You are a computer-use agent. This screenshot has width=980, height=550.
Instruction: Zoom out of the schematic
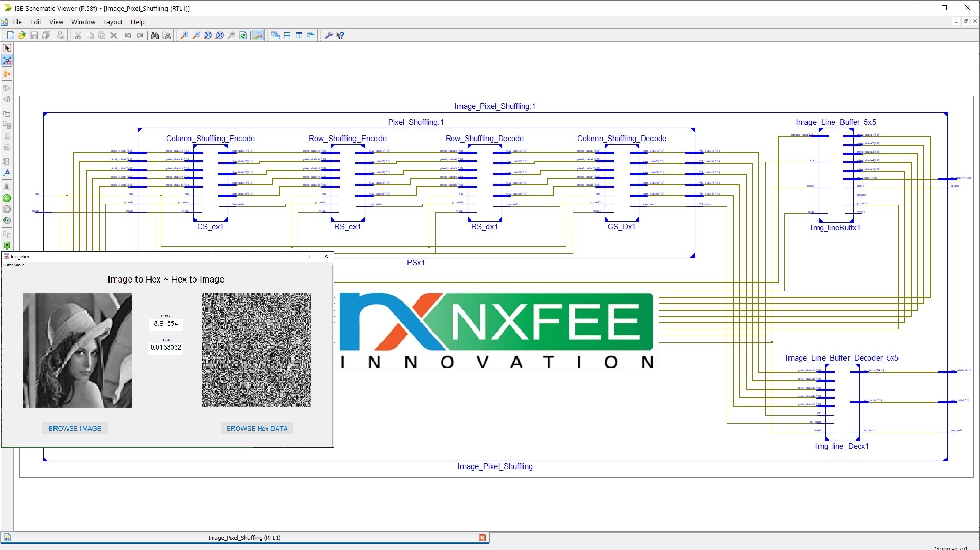click(196, 35)
